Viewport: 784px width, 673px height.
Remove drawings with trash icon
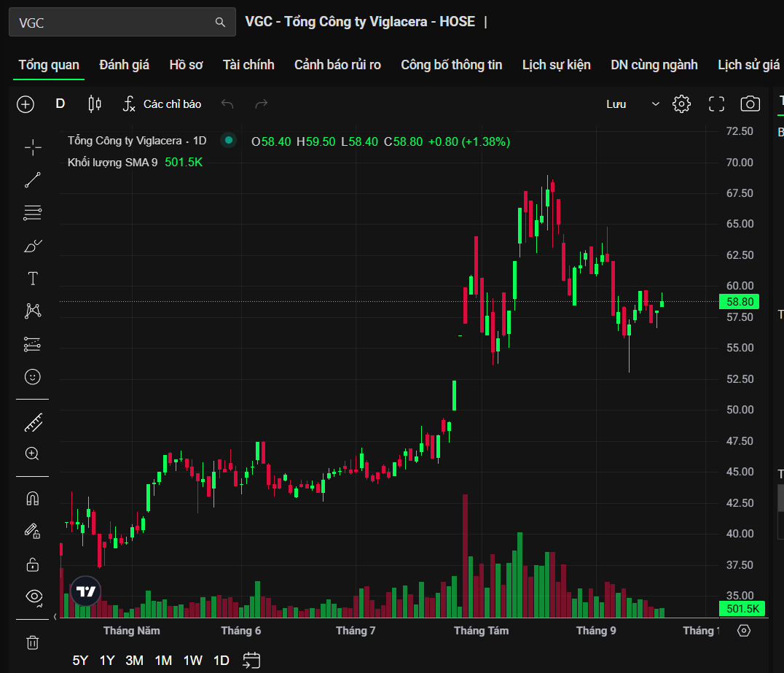click(x=33, y=642)
